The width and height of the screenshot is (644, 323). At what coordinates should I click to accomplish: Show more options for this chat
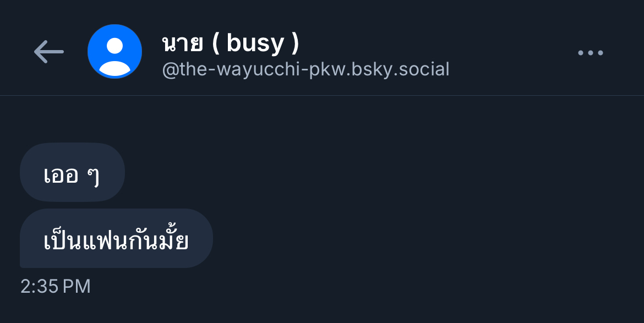pos(590,52)
